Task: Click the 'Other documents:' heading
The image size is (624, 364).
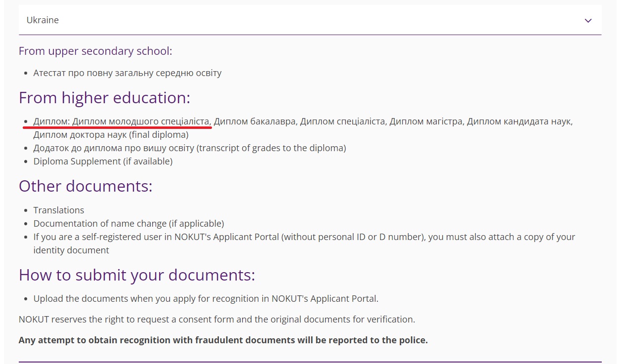Action: [x=85, y=186]
